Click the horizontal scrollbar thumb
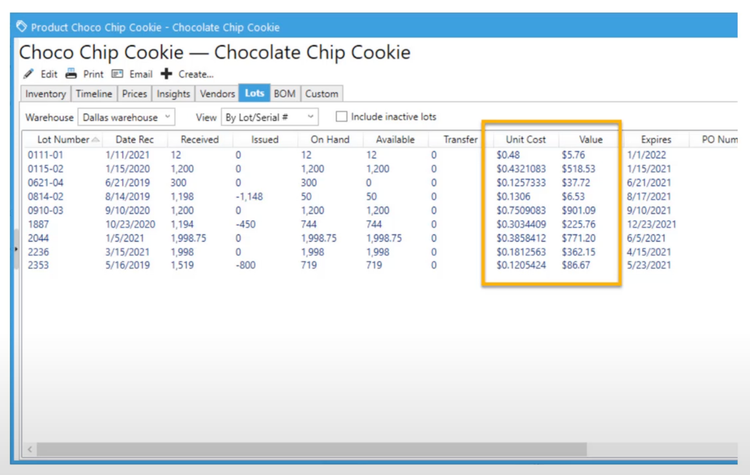750x475 pixels. pos(312,449)
